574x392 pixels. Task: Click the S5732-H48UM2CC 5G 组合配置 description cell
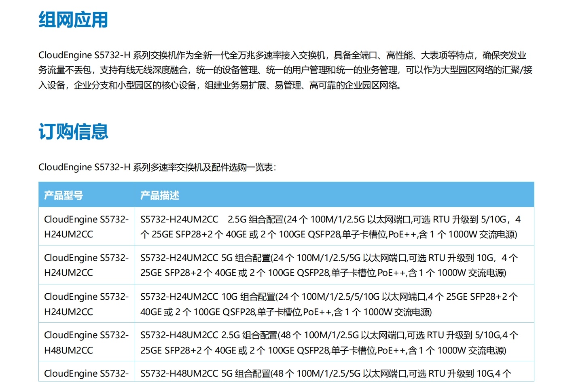click(x=326, y=373)
